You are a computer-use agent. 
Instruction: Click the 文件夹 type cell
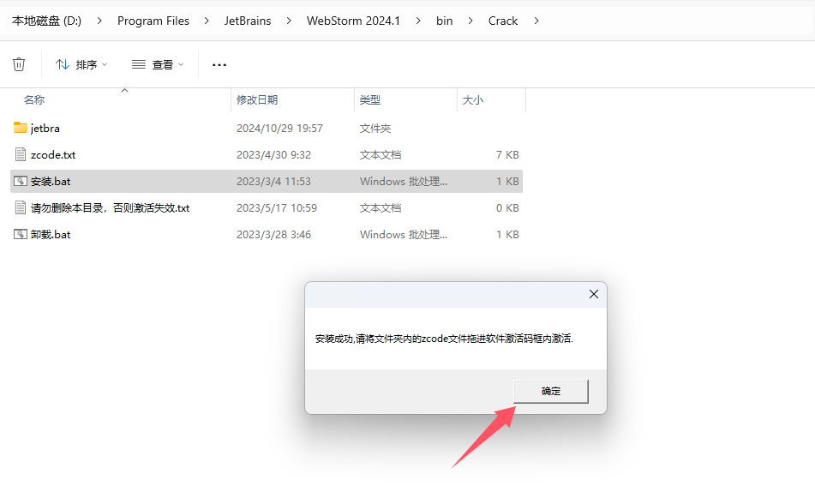point(375,128)
